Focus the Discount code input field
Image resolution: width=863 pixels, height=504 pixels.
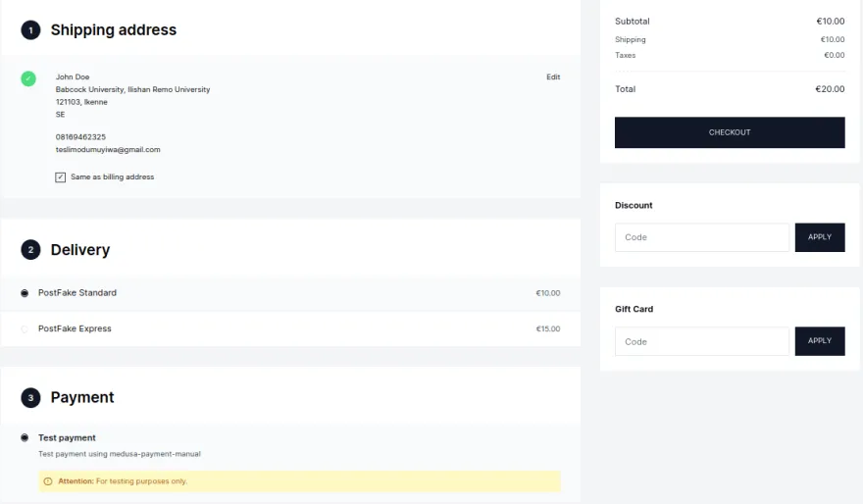pyautogui.click(x=701, y=237)
